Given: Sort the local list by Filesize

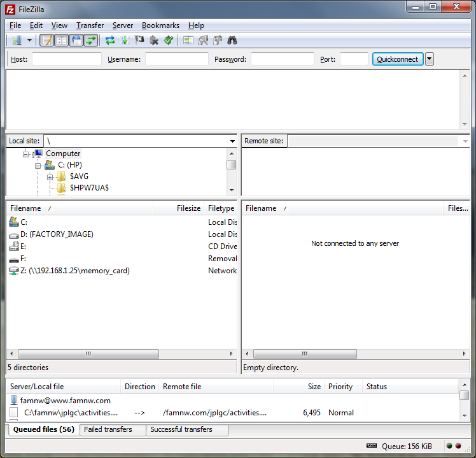Looking at the screenshot, I should tap(188, 208).
